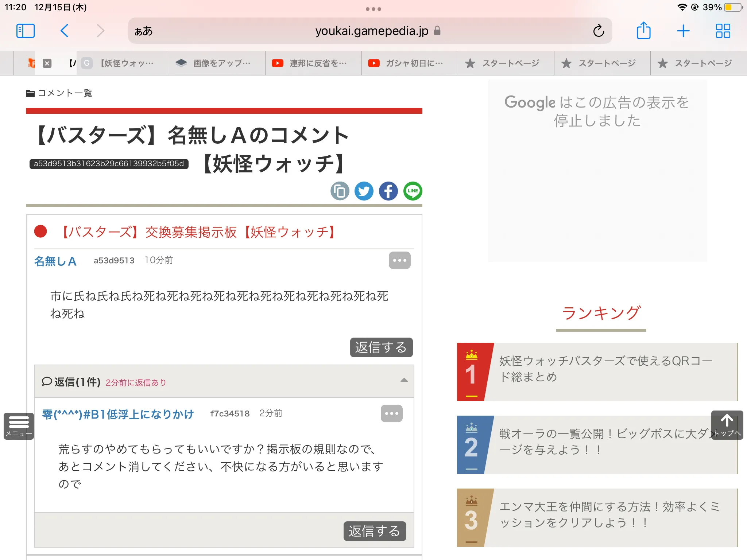Open Safari sidebar panel
The image size is (747, 560).
point(26,31)
